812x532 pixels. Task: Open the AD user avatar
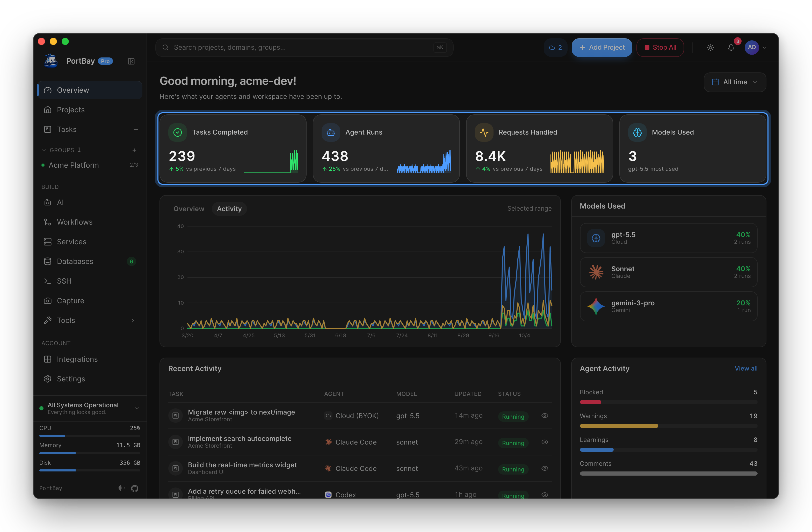pyautogui.click(x=752, y=47)
